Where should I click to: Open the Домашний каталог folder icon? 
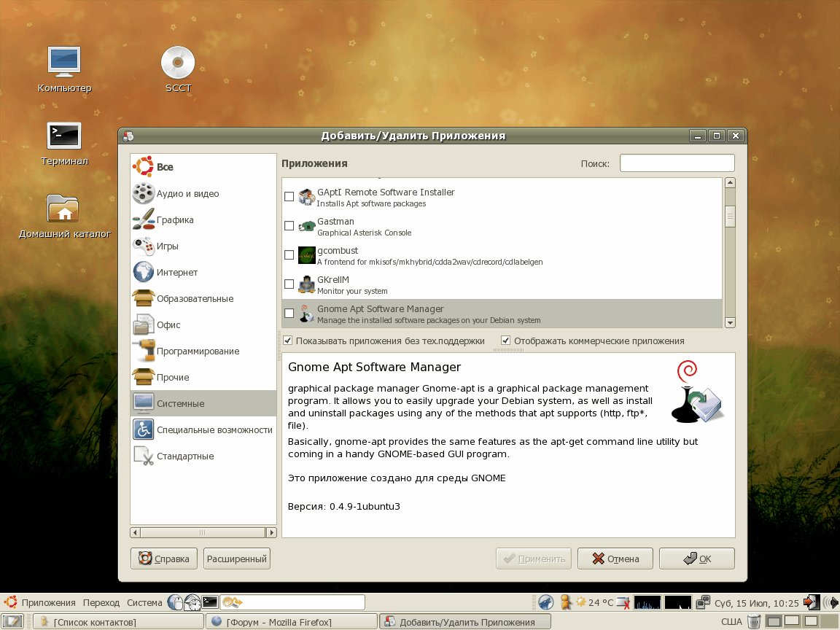click(x=64, y=217)
